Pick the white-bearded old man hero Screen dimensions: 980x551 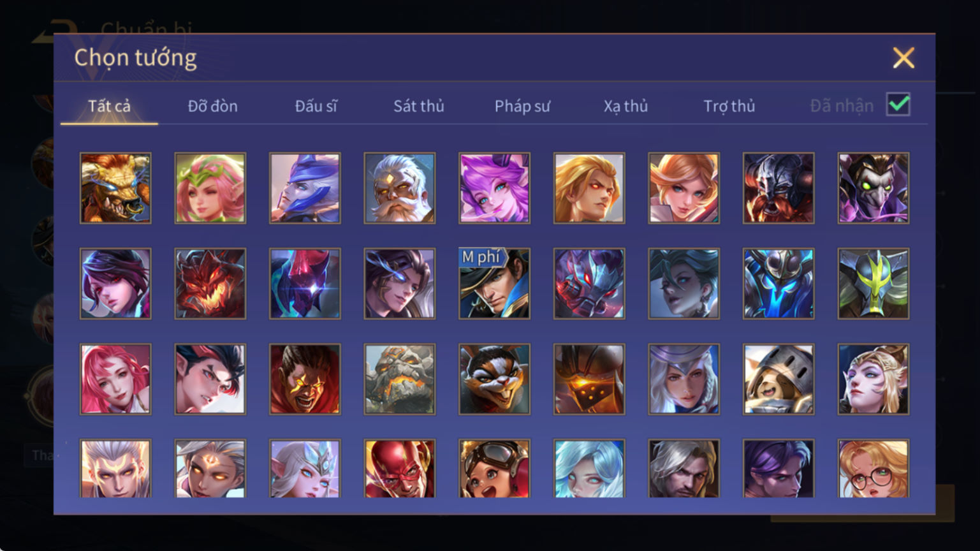point(400,188)
